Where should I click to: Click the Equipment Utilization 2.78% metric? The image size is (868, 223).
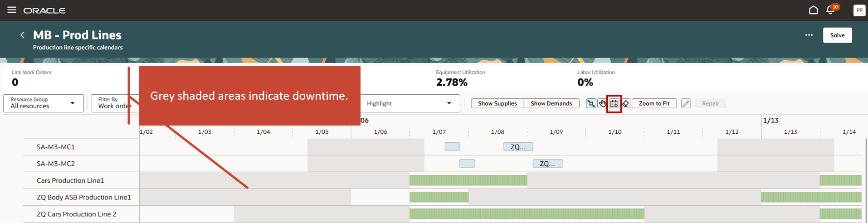click(460, 78)
